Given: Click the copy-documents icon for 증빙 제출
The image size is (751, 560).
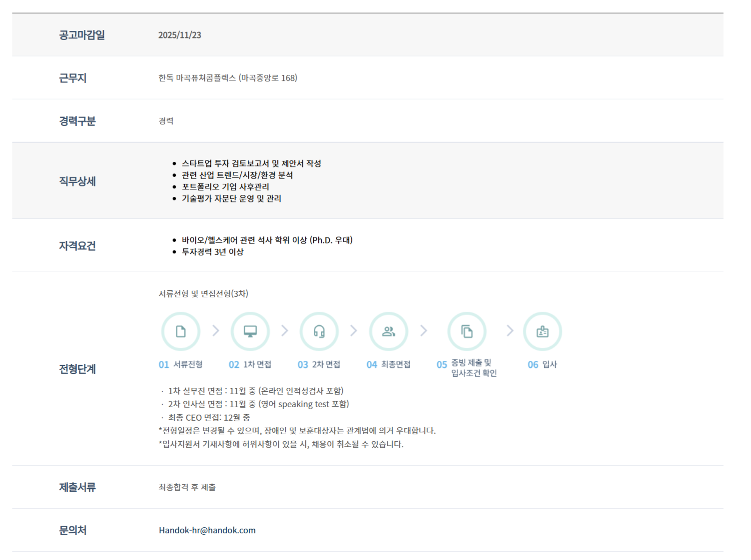Looking at the screenshot, I should (467, 331).
